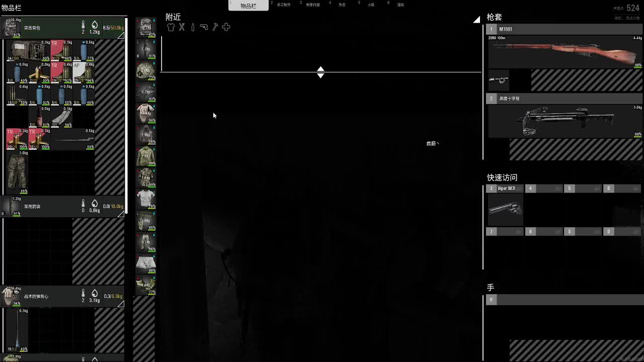The image size is (644, 362).
Task: Toggle the crossed utensils filter icon
Action: pos(182,27)
